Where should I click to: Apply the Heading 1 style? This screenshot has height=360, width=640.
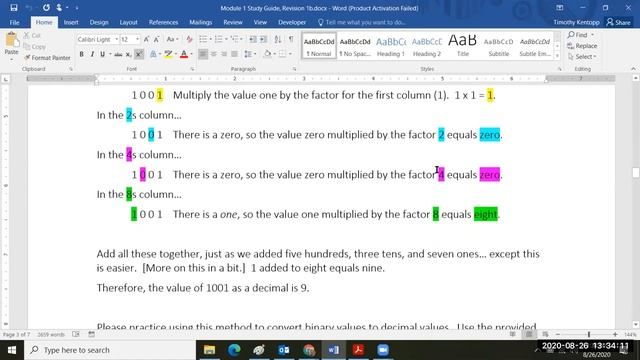[391, 46]
